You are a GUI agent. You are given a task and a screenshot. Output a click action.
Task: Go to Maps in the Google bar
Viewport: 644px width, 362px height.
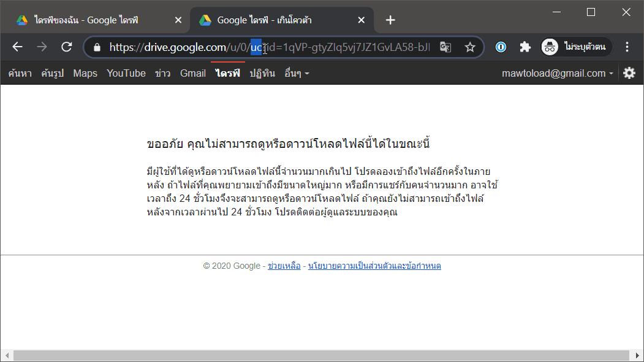click(x=85, y=73)
